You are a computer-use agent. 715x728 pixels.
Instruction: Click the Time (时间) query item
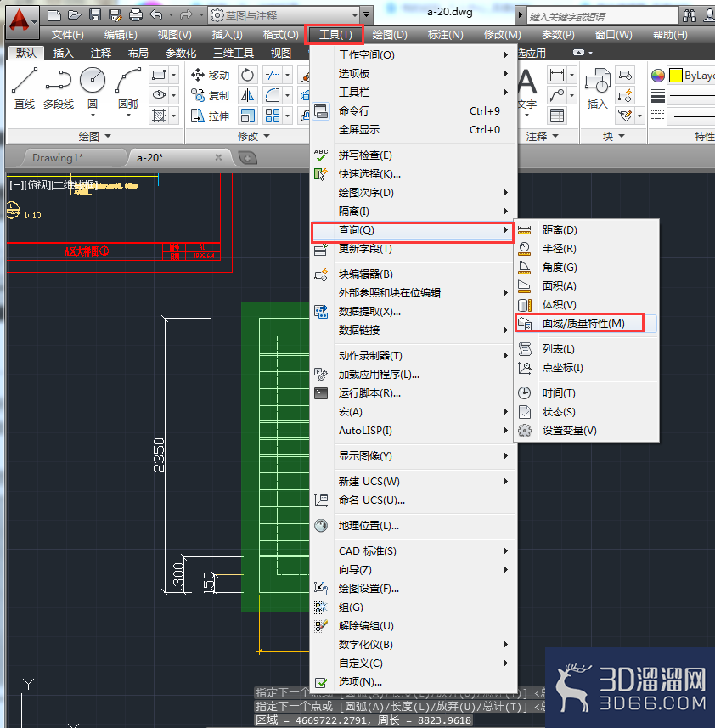[586, 392]
